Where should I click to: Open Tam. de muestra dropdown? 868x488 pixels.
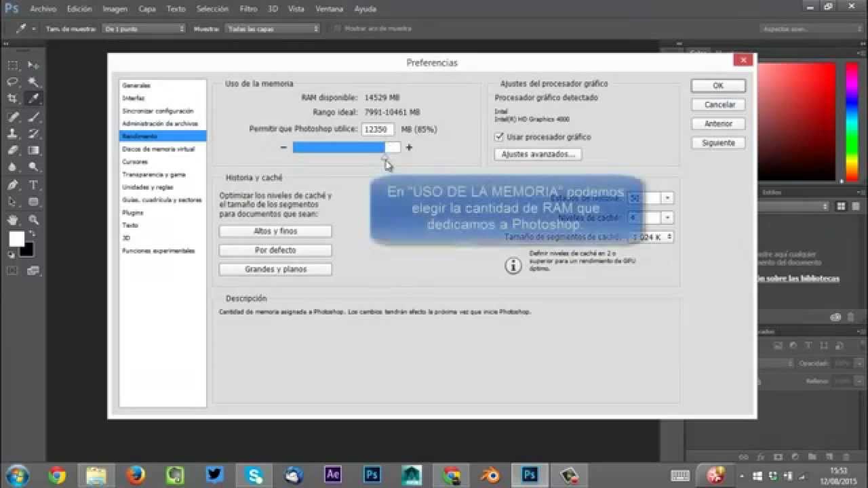coord(144,28)
